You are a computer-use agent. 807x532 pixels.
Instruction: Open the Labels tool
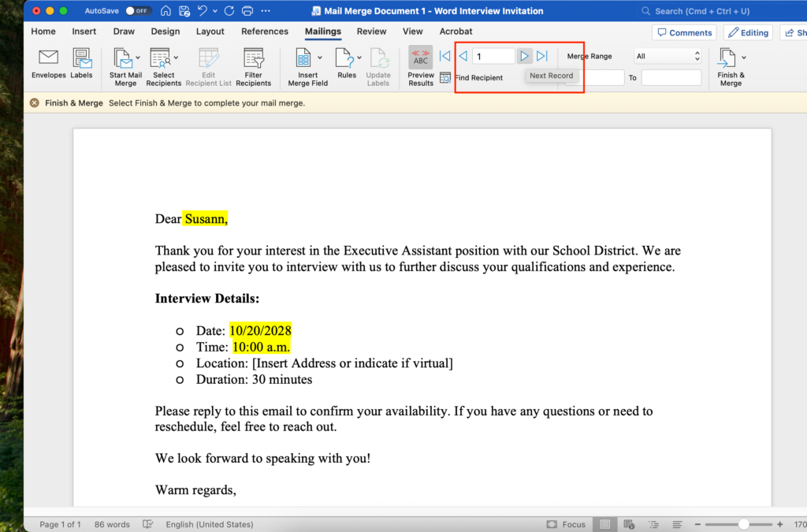click(81, 58)
